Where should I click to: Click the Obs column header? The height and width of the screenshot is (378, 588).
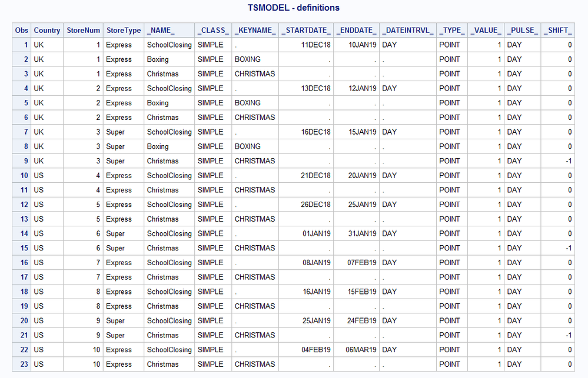point(22,31)
